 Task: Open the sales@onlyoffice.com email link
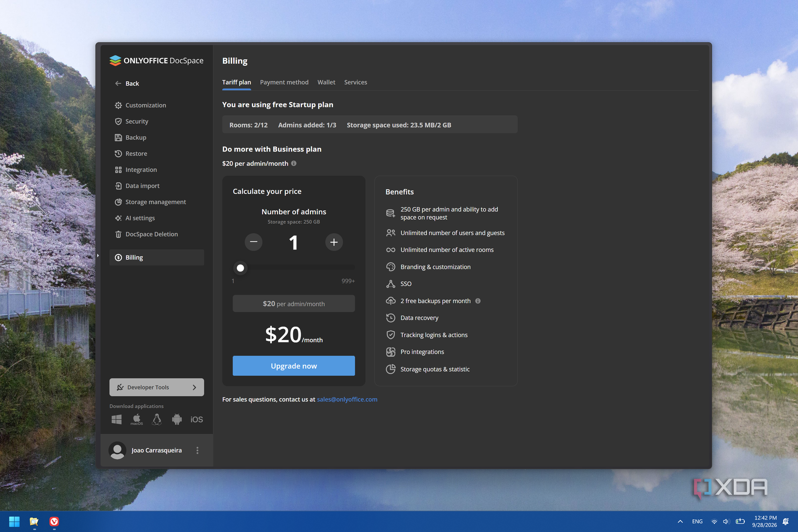[347, 399]
